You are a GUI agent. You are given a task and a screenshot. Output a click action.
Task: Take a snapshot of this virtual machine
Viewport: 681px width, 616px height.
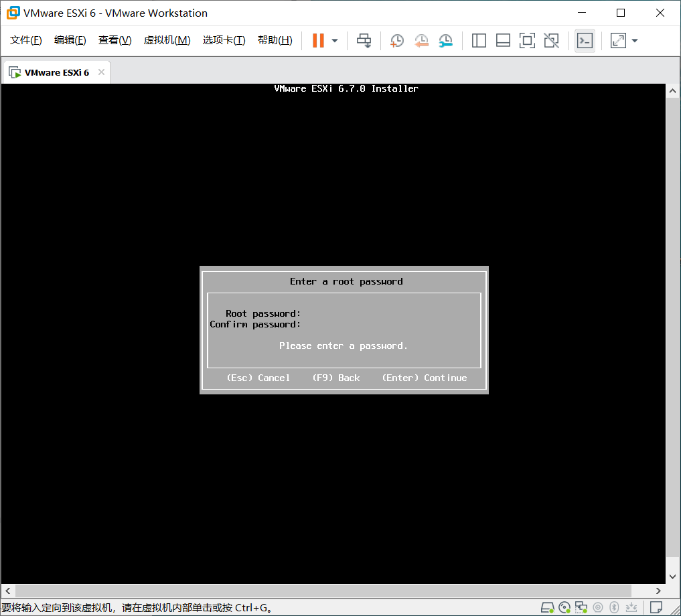click(x=396, y=41)
